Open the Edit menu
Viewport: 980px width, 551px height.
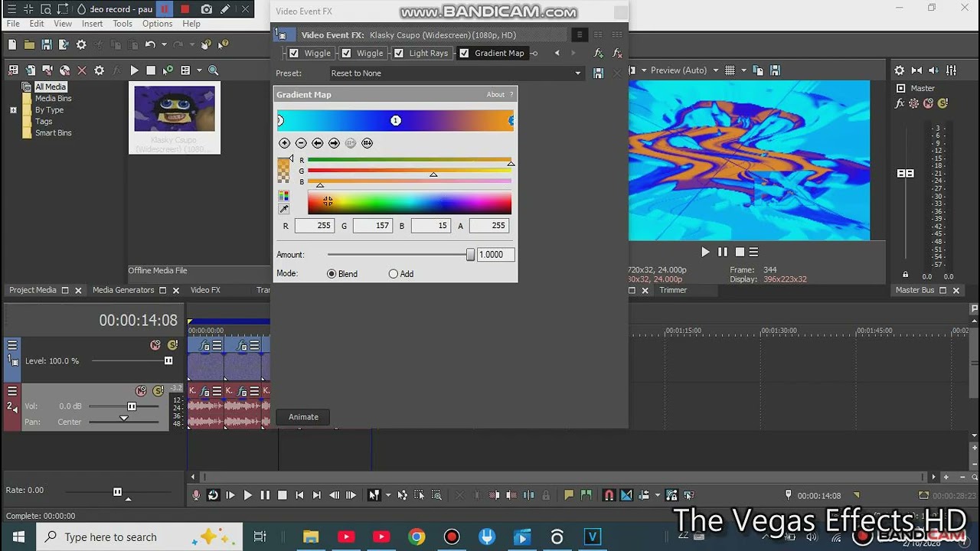(37, 24)
